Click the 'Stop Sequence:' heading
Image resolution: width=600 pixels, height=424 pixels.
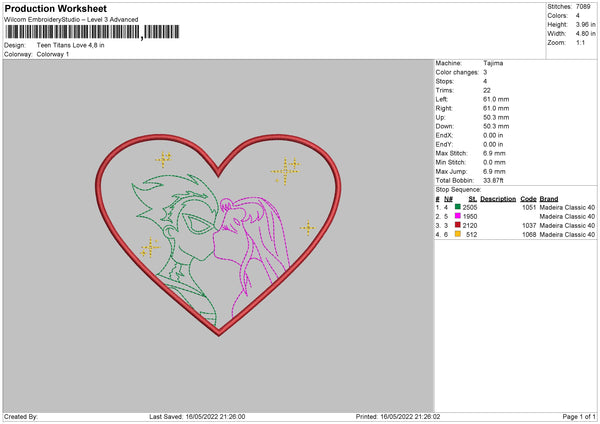tap(458, 190)
